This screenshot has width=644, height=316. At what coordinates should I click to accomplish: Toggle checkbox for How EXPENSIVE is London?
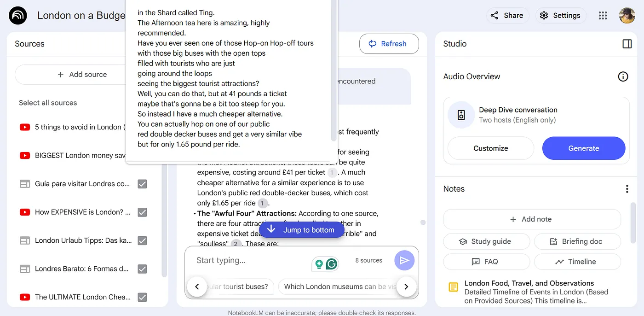(x=143, y=212)
